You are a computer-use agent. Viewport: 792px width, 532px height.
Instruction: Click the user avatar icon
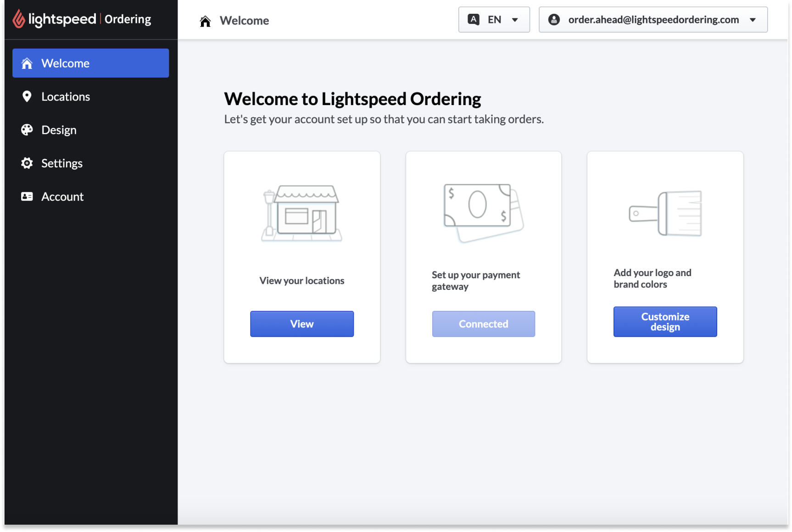(x=554, y=20)
